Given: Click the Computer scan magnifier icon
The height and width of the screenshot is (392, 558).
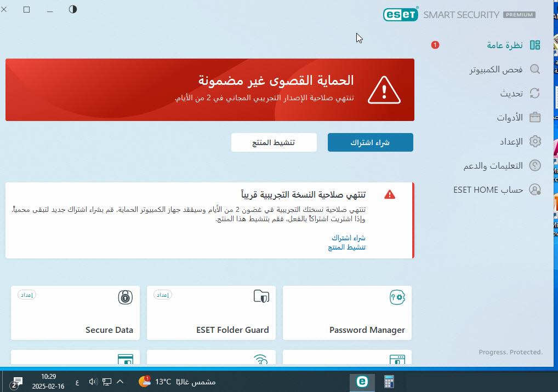Looking at the screenshot, I should [x=535, y=69].
